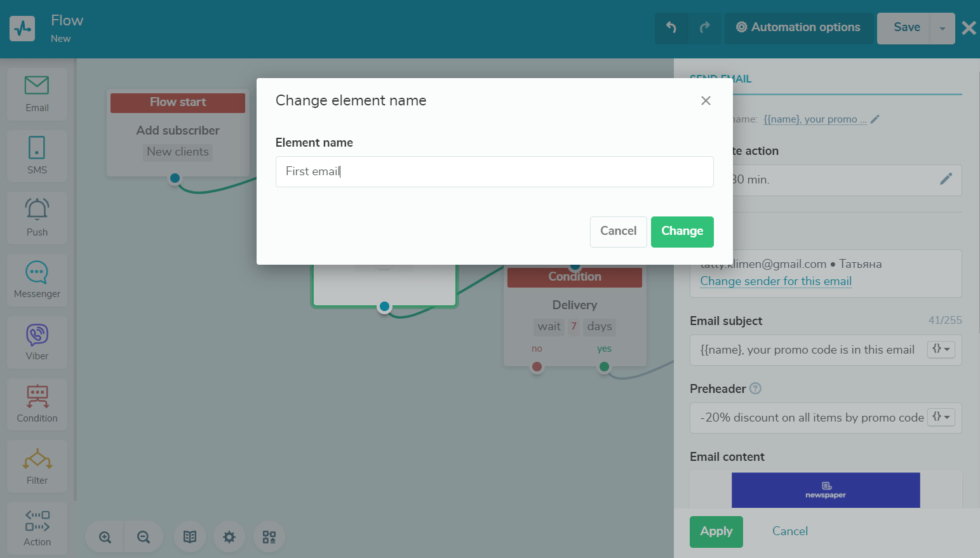Click into the Element name text field

tap(494, 171)
